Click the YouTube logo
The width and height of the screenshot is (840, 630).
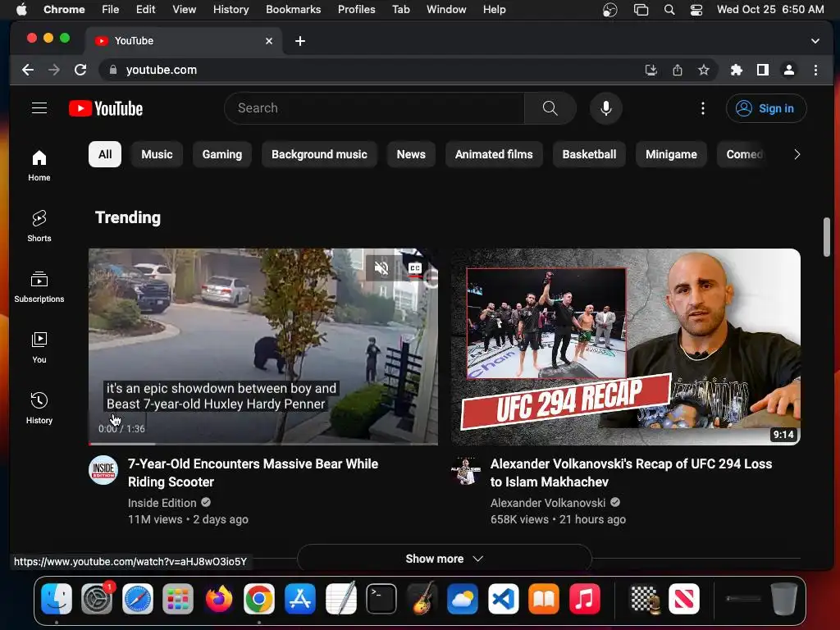pos(106,109)
